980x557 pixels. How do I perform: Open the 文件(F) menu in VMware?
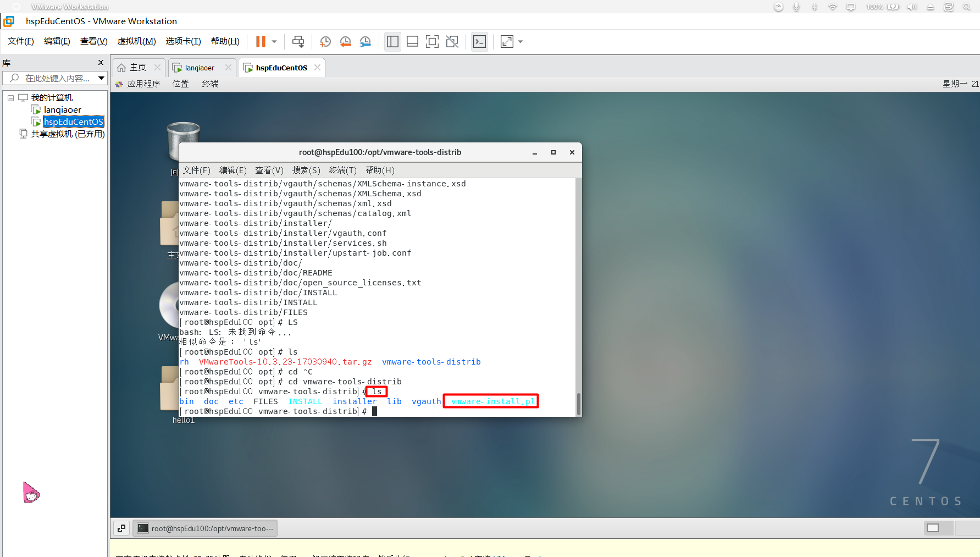pos(20,41)
